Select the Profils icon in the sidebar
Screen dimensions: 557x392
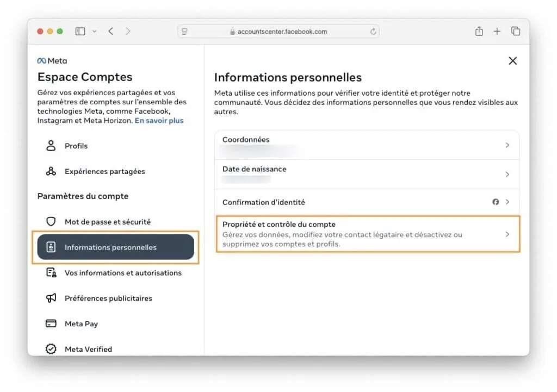51,146
